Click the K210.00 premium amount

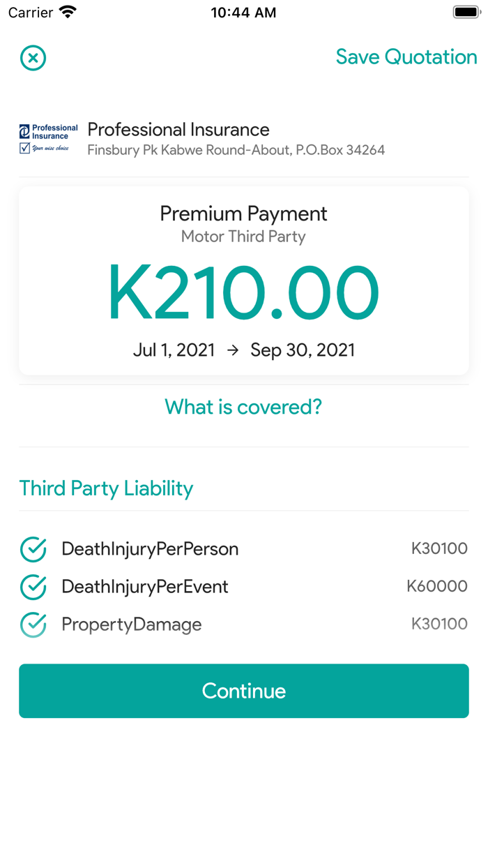pyautogui.click(x=243, y=292)
